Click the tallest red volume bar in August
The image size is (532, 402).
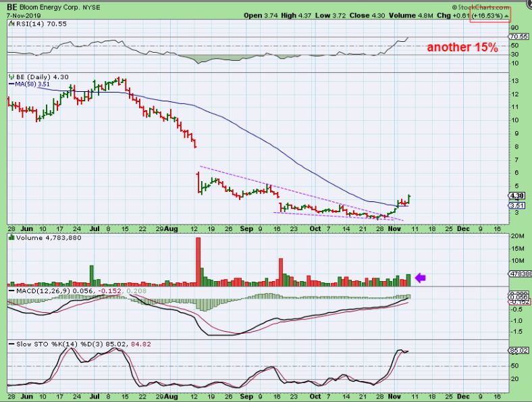198,261
